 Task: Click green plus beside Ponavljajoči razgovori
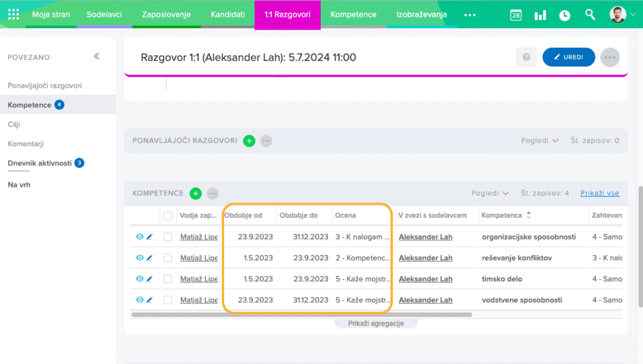[249, 141]
